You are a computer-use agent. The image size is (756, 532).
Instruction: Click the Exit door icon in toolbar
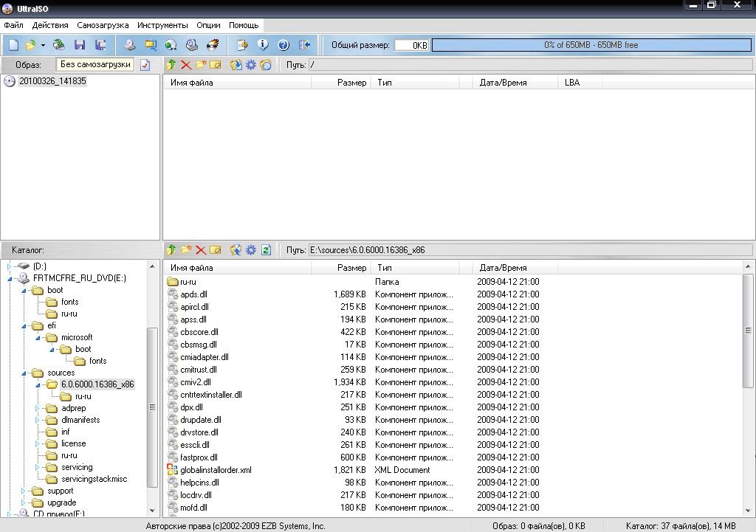point(304,45)
